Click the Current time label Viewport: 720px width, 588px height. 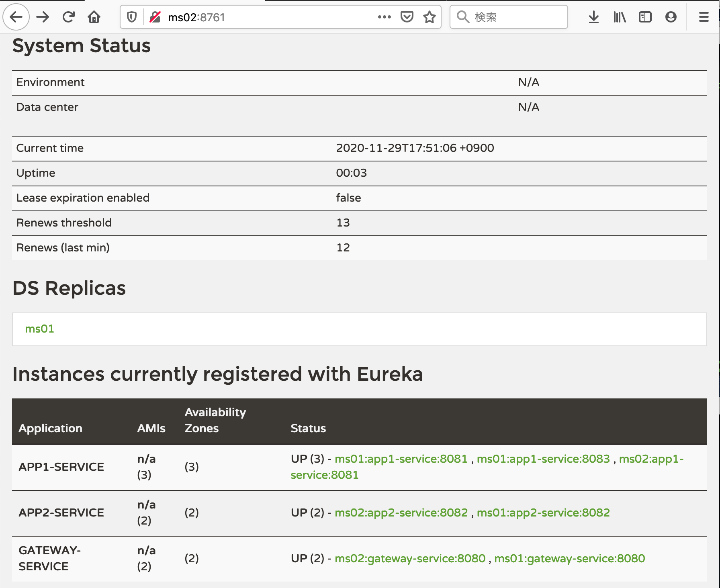50,148
